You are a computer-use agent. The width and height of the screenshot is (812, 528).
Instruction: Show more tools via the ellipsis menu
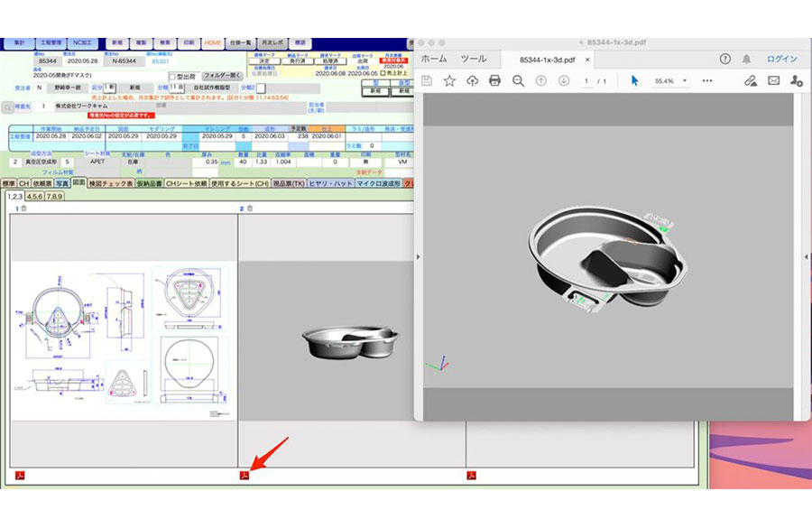point(704,80)
